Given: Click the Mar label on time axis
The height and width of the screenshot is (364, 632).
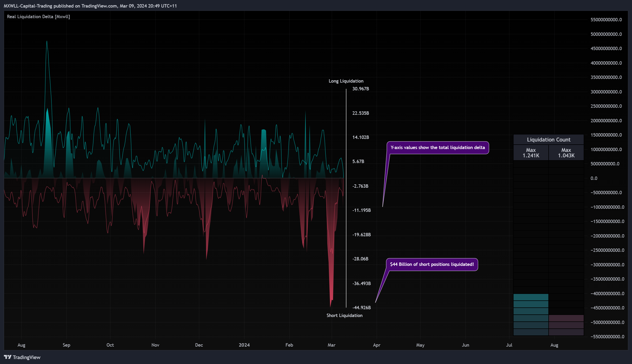Looking at the screenshot, I should 331,345.
